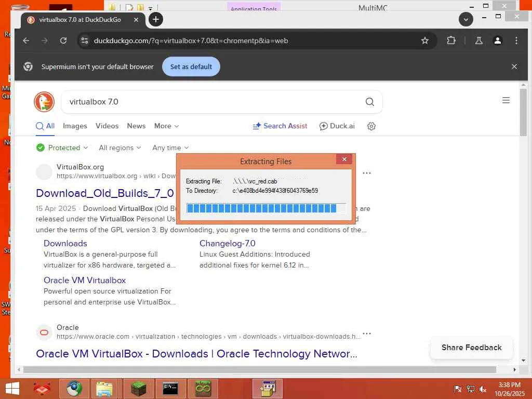The image size is (532, 399).
Task: Open search settings gear icon
Action: click(x=371, y=126)
